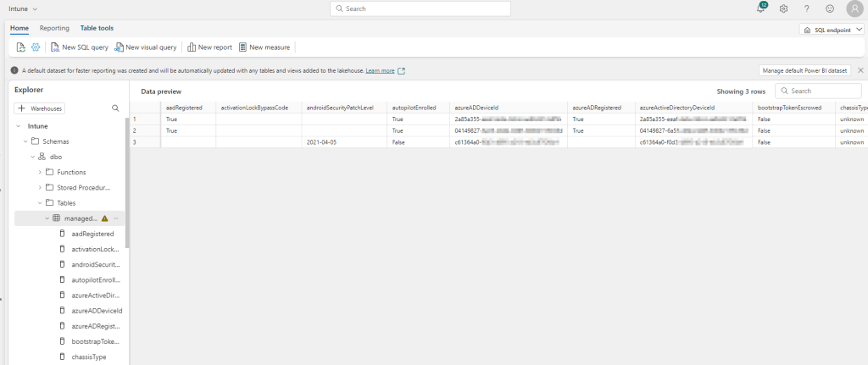This screenshot has height=365, width=868.
Task: Click the New measure button
Action: [264, 47]
